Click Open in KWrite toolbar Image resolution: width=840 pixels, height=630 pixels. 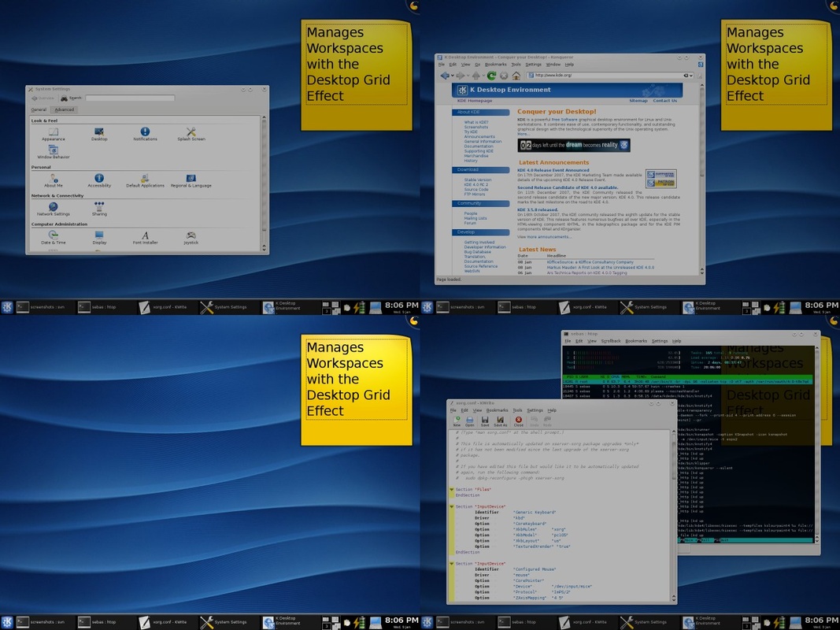click(470, 421)
